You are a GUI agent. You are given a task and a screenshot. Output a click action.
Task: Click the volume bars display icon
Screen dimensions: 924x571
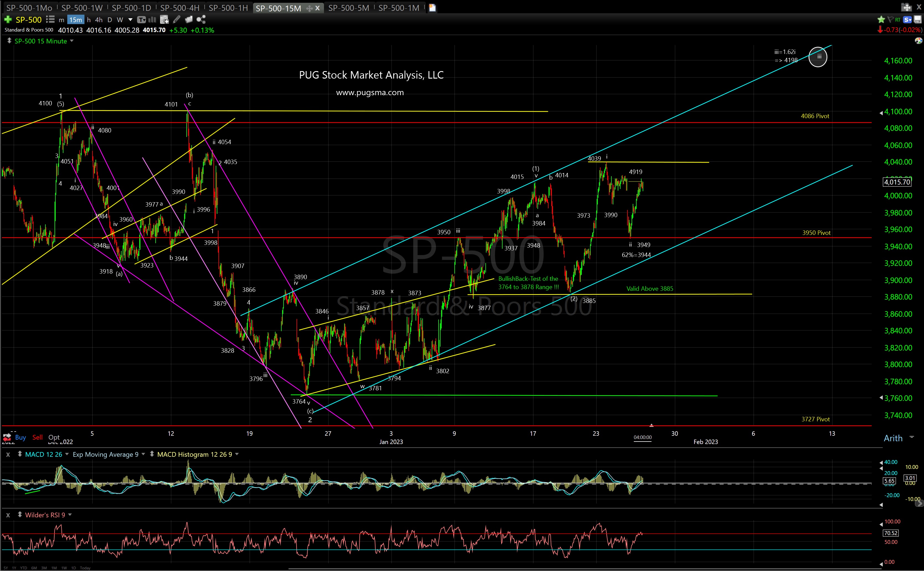152,20
